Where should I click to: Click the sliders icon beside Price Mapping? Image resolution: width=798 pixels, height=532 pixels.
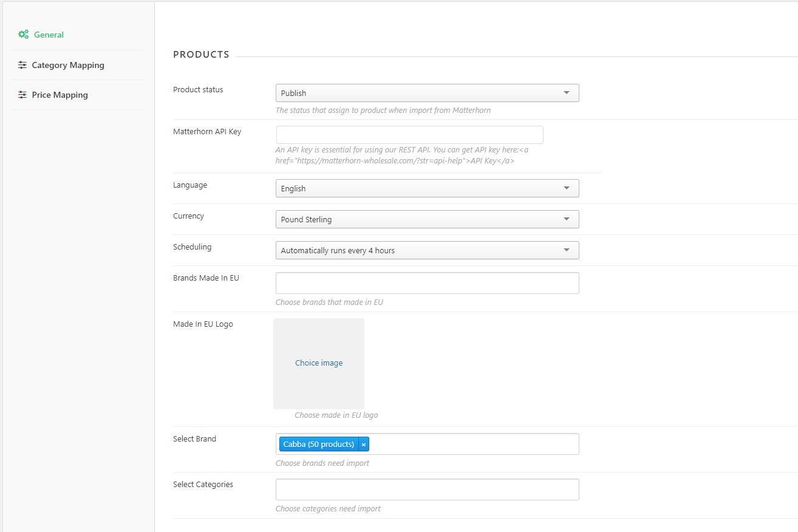[22, 94]
